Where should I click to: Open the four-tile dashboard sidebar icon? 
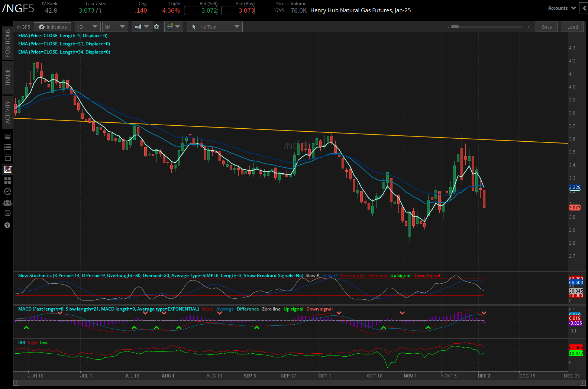pos(7,180)
